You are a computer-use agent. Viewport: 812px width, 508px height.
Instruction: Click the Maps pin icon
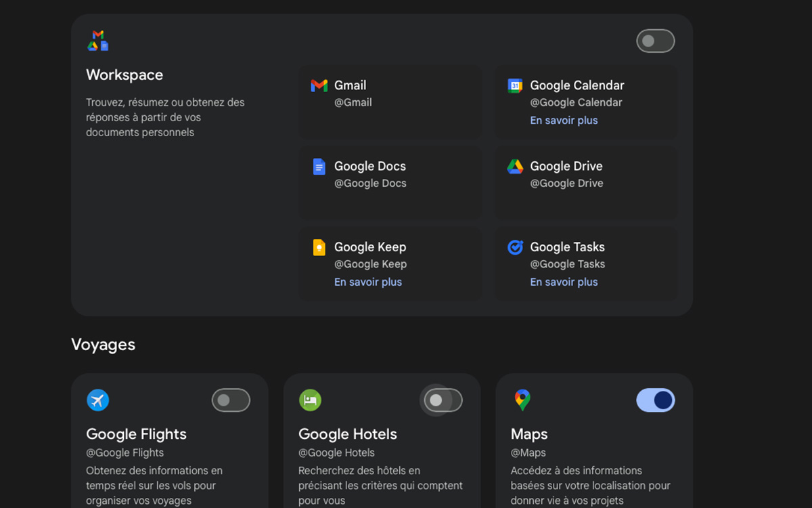(522, 400)
